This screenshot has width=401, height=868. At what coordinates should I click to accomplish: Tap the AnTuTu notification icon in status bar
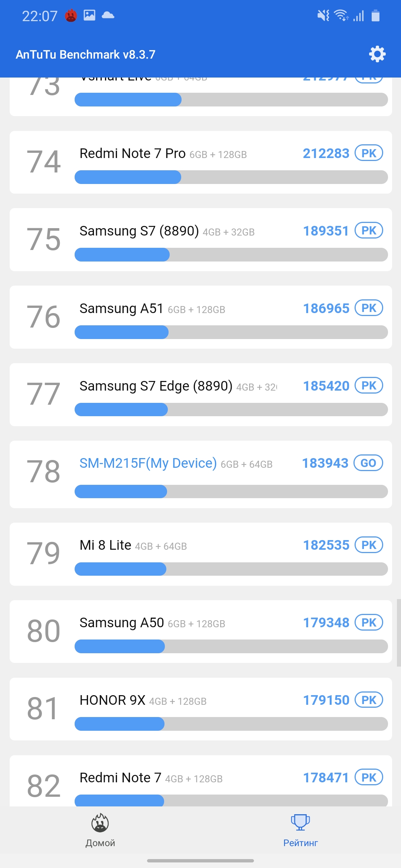point(71,16)
